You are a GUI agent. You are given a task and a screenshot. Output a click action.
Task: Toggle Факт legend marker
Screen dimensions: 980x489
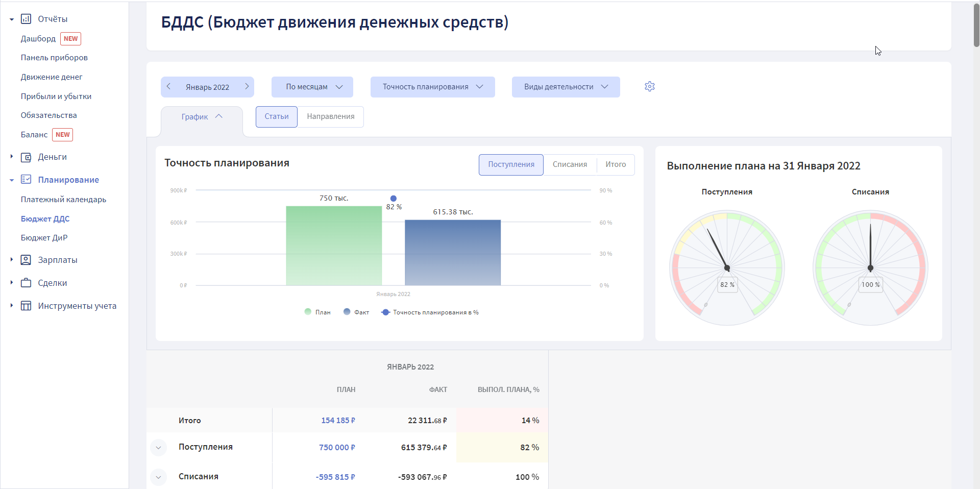[x=347, y=311]
